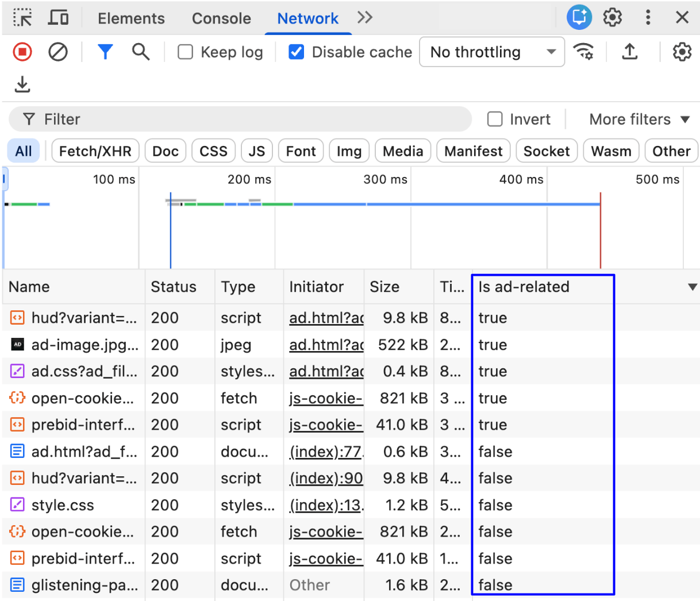Expand the More filters dropdown
The width and height of the screenshot is (700, 601).
point(639,119)
